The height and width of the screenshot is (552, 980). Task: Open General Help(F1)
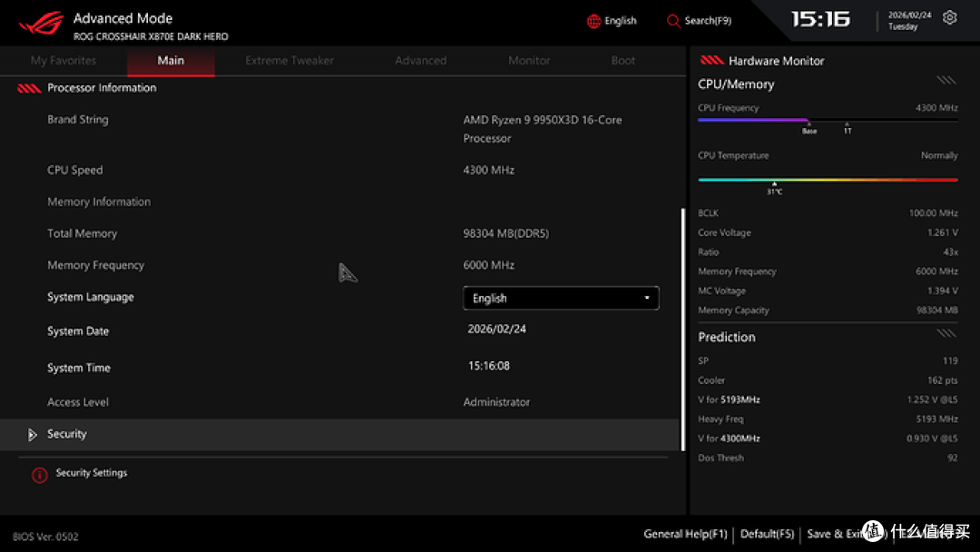[686, 534]
